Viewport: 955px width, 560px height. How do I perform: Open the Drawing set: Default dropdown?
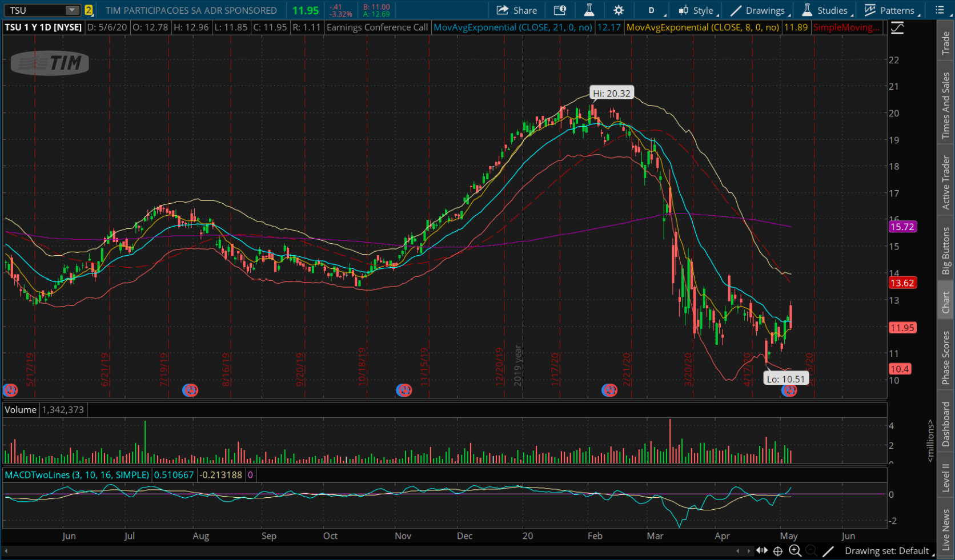click(889, 551)
